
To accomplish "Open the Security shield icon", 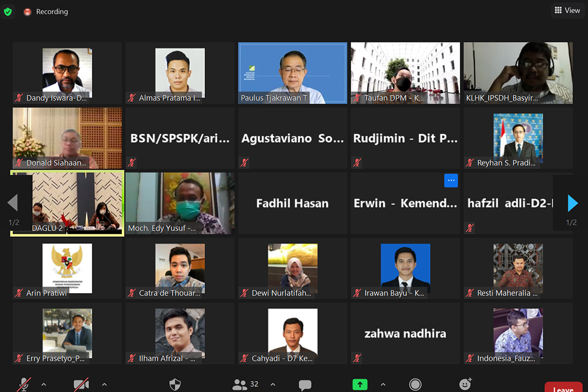I will [175, 385].
